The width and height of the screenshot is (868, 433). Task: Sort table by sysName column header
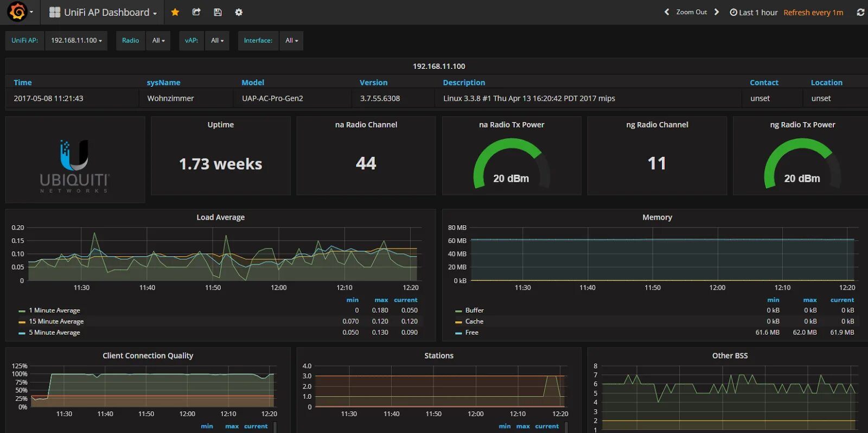tap(163, 82)
